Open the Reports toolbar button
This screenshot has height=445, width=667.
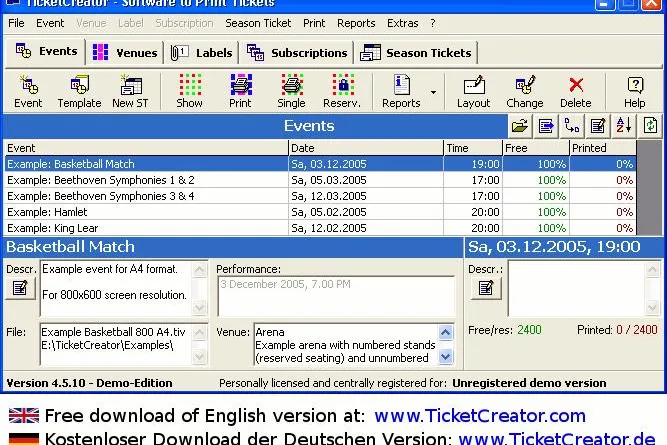tap(401, 91)
